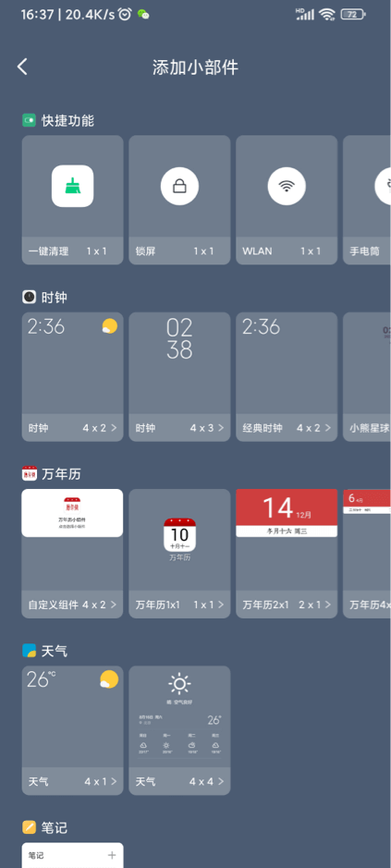Expand the 经典时钟 4 x 2 chevron
391x868 pixels.
click(328, 428)
